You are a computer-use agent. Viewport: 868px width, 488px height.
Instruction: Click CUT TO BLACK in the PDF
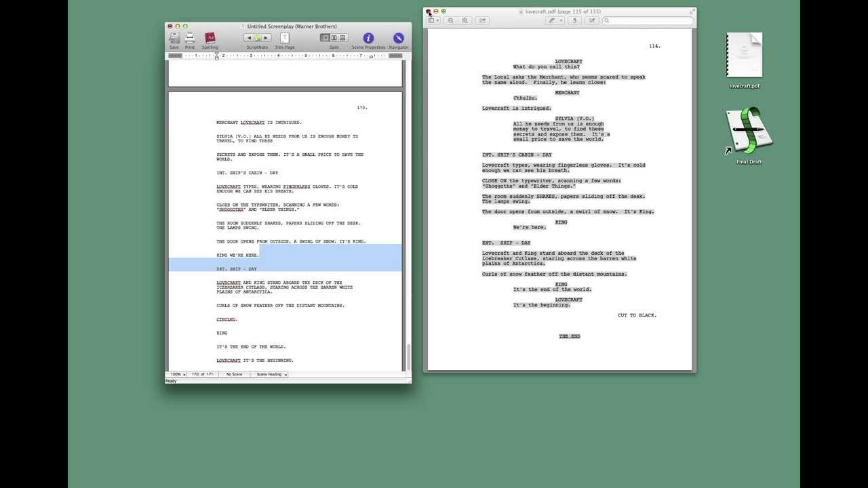(x=637, y=315)
